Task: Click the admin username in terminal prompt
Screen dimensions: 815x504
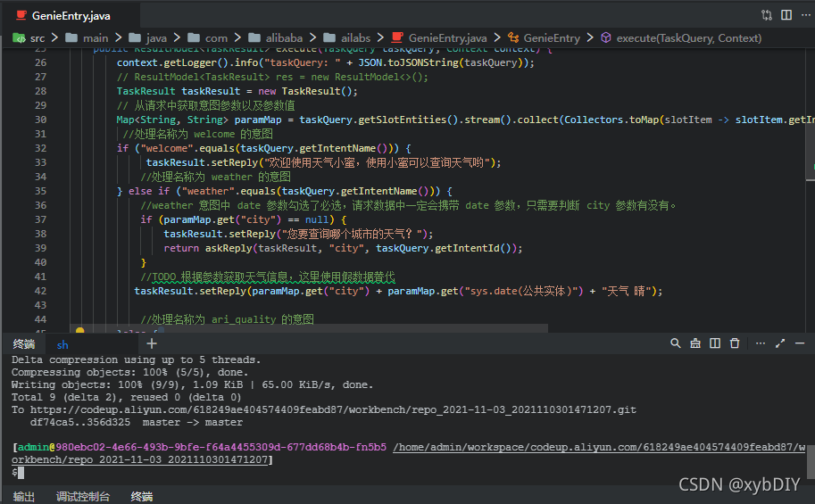Action: click(x=33, y=448)
